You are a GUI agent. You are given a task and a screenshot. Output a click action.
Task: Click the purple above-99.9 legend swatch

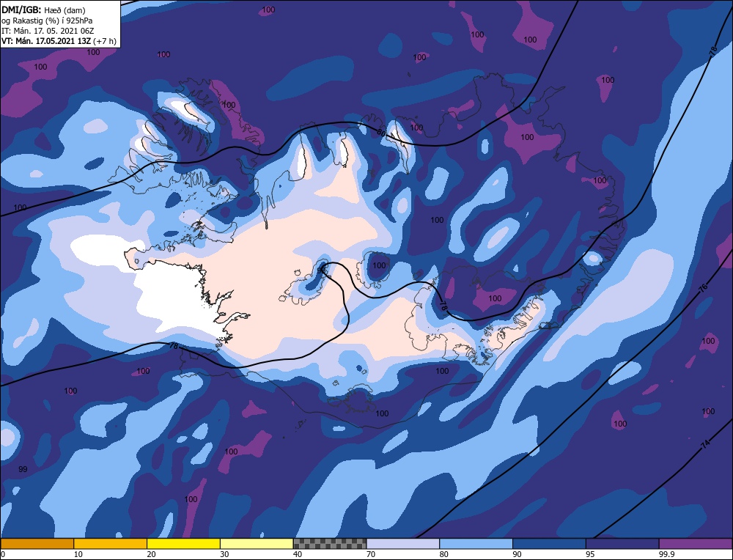(x=696, y=543)
